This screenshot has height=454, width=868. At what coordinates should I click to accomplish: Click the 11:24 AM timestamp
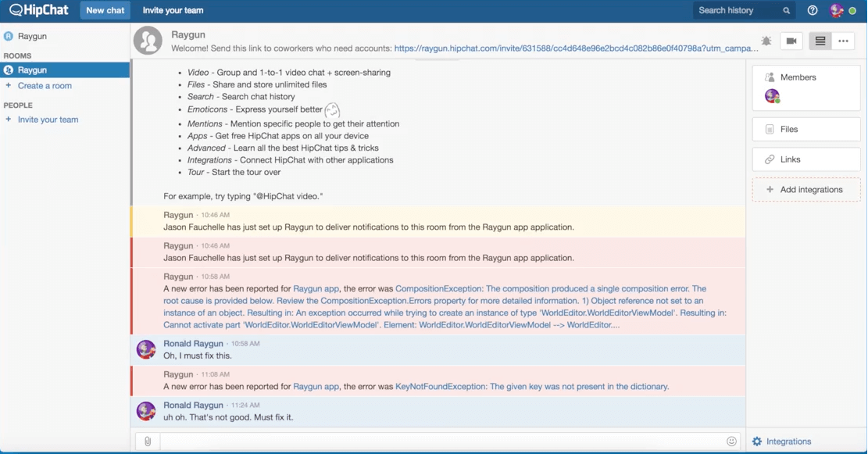coord(245,406)
